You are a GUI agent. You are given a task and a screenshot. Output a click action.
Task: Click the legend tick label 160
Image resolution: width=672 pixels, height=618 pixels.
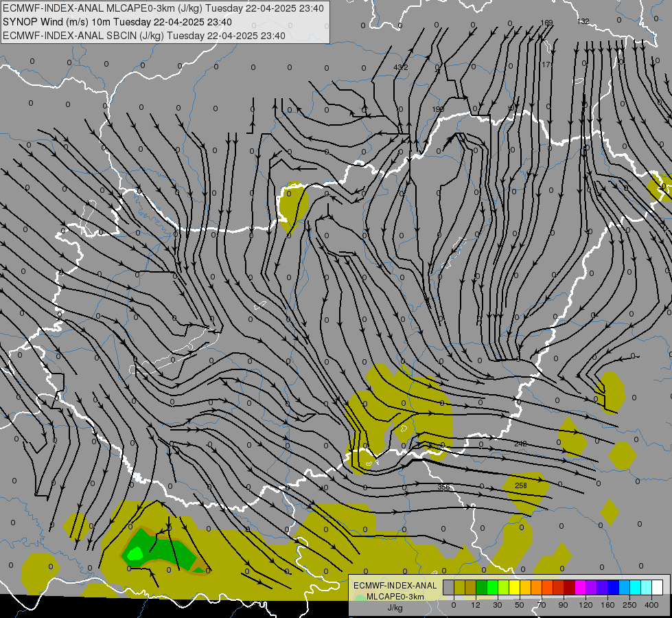(x=607, y=605)
